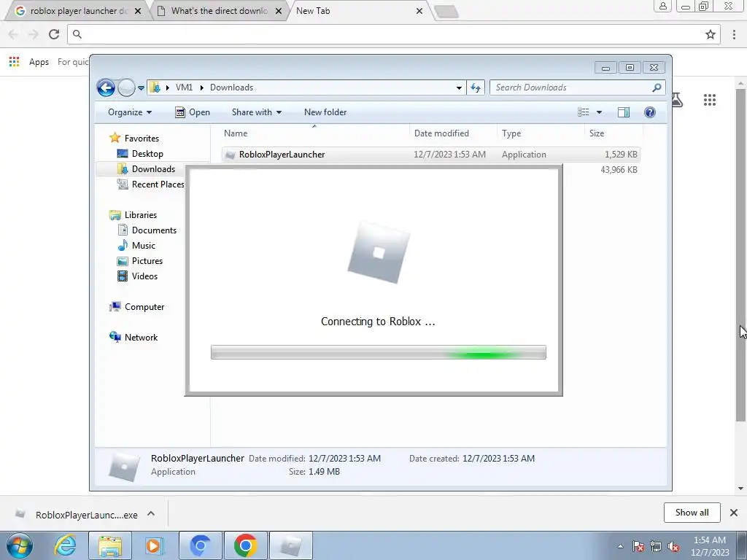This screenshot has height=560, width=747.
Task: Show hidden system tray icons
Action: (x=620, y=546)
